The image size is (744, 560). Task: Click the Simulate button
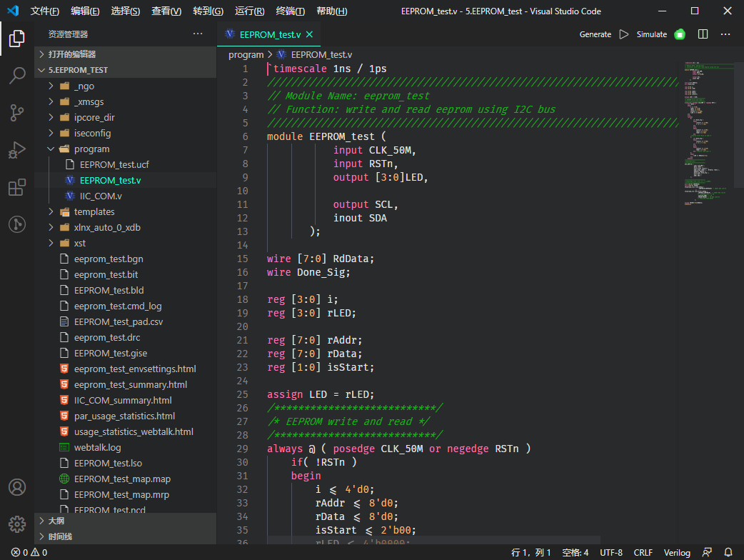[653, 34]
